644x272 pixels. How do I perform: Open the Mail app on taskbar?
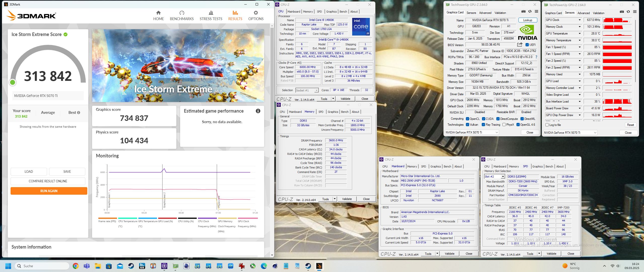[x=120, y=266]
